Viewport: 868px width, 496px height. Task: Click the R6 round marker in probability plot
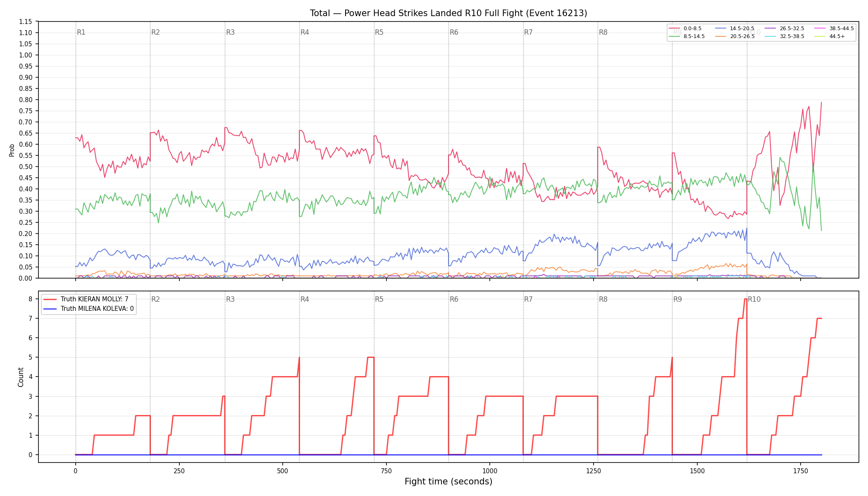454,32
